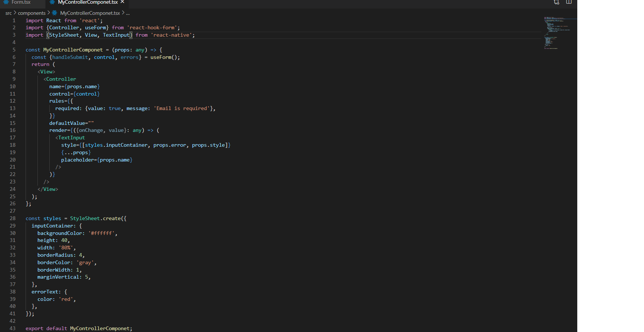Click line number 43 in the gutter
Viewport: 644px width, 332px height.
[13, 328]
